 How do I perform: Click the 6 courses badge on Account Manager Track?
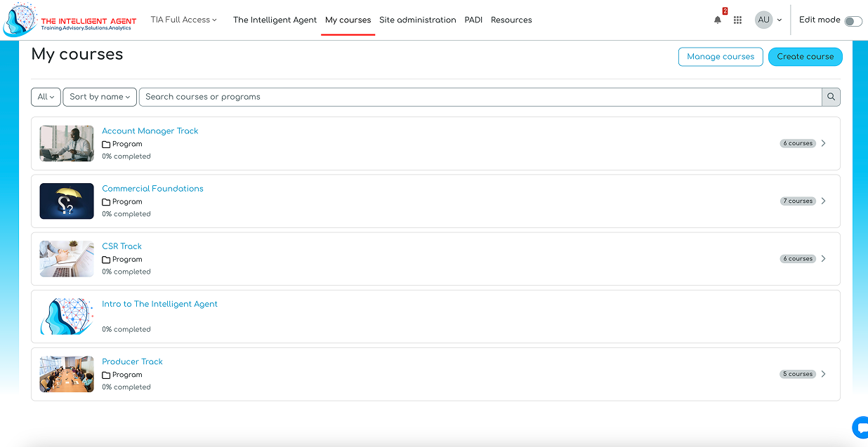coord(798,143)
